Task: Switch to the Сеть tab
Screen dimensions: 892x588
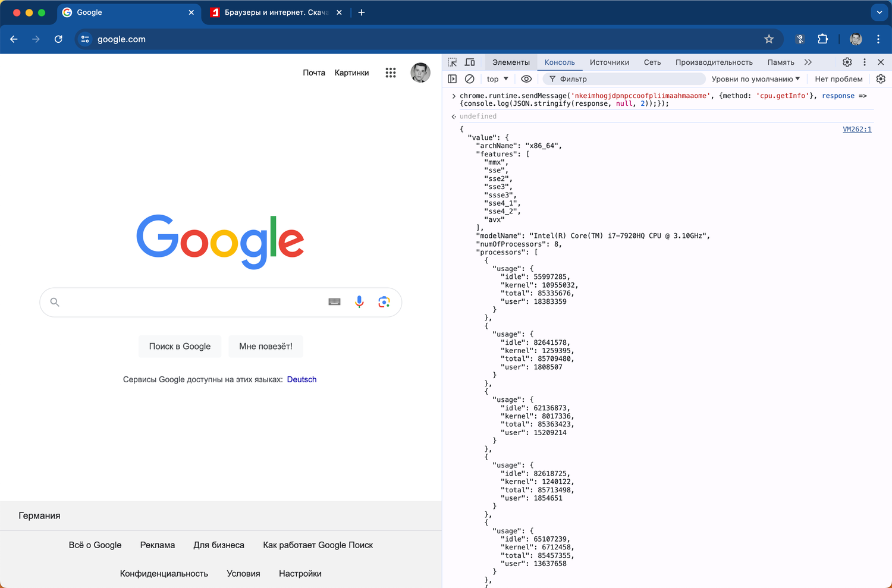Action: [652, 62]
